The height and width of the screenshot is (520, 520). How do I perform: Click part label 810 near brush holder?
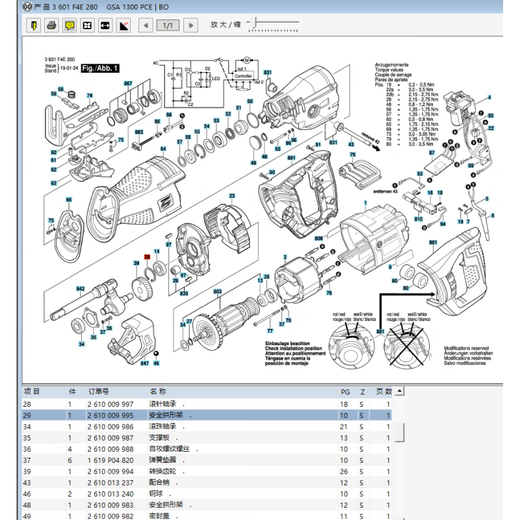click(418, 219)
